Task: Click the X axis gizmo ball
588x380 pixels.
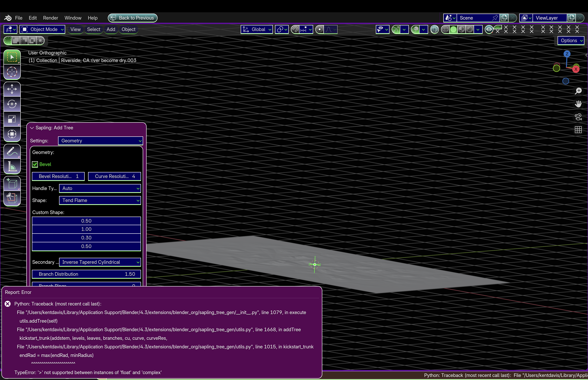Action: pos(576,69)
